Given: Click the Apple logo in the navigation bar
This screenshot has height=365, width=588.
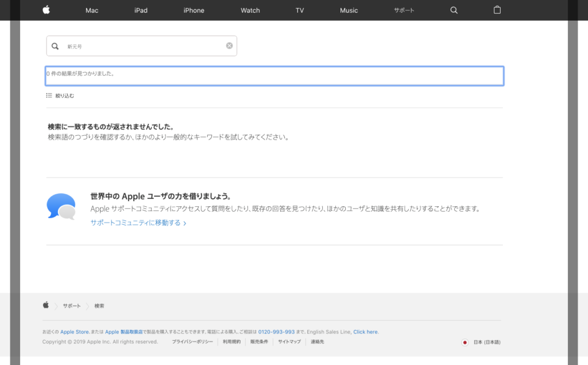Looking at the screenshot, I should 46,10.
